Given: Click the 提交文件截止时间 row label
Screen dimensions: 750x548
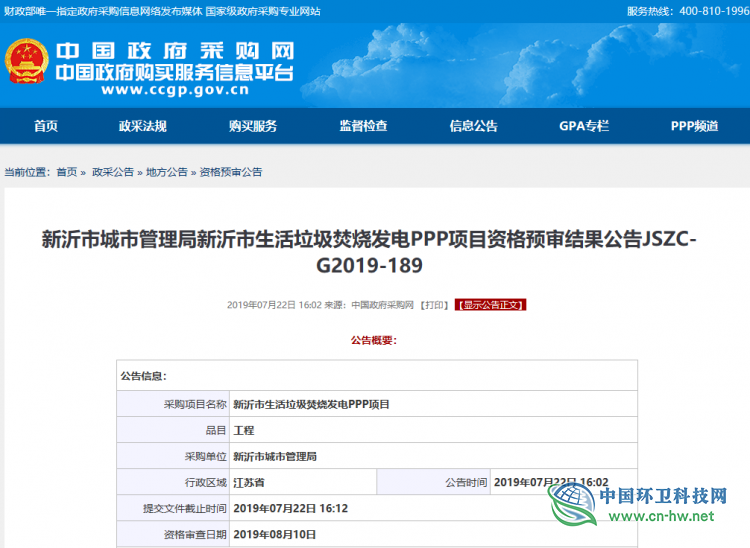Looking at the screenshot, I should coord(185,509).
